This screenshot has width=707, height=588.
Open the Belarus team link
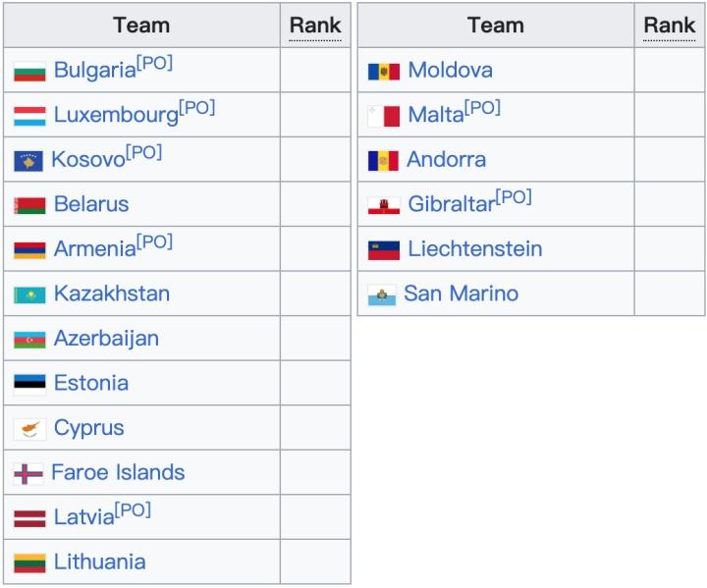point(91,204)
